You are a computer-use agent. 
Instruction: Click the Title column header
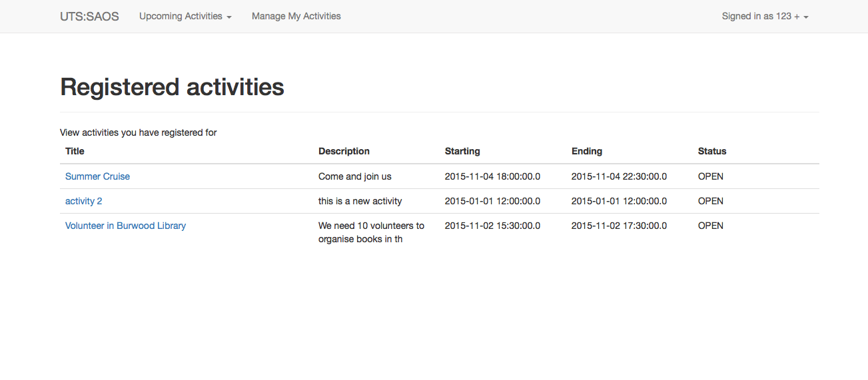coord(75,151)
